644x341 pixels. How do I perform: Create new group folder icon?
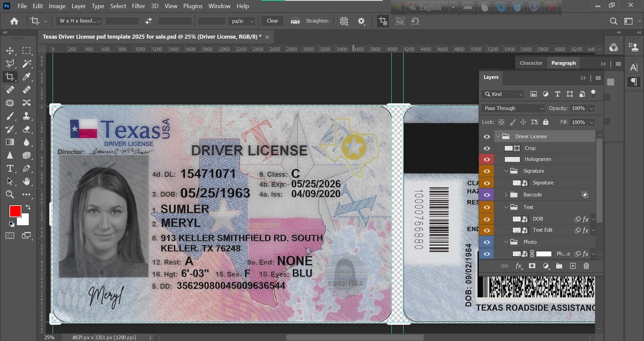559,266
